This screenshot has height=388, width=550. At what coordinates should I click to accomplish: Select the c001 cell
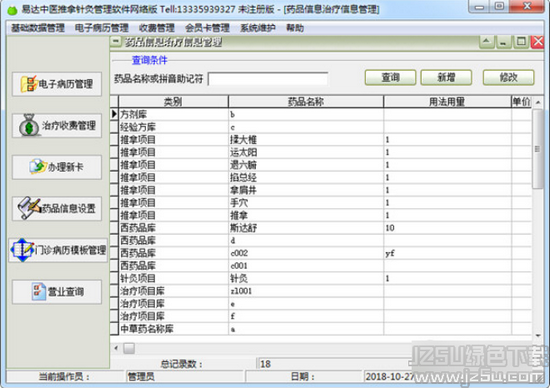pos(306,266)
